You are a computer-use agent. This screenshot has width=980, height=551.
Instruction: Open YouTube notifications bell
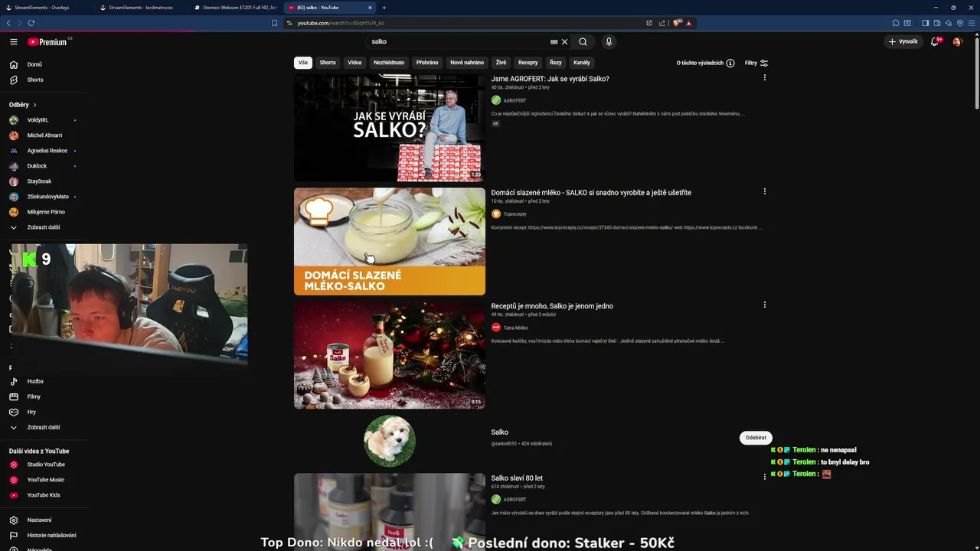pyautogui.click(x=935, y=42)
